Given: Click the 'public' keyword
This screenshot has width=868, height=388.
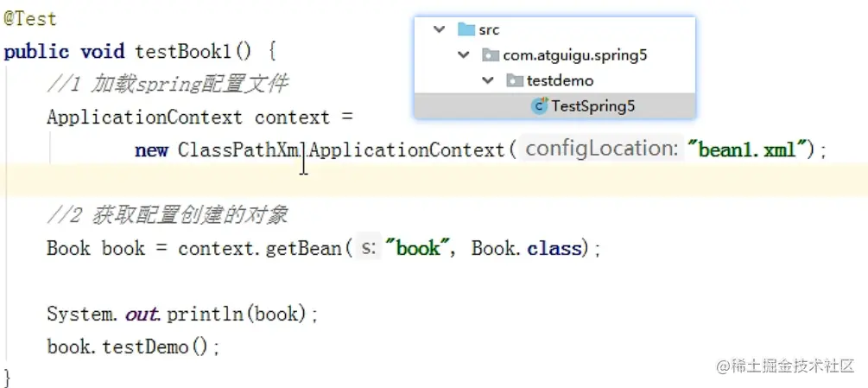Looking at the screenshot, I should [x=36, y=53].
